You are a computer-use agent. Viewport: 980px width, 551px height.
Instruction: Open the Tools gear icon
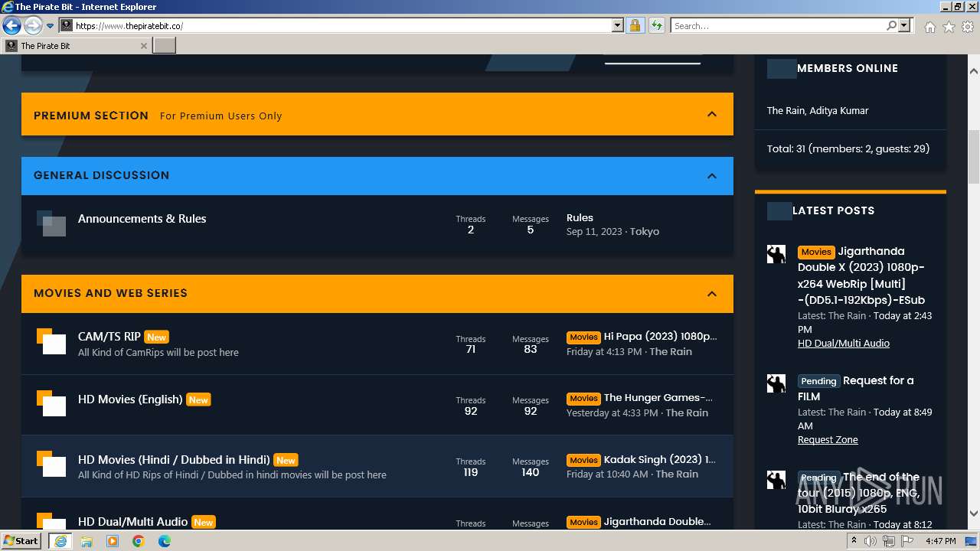point(968,27)
